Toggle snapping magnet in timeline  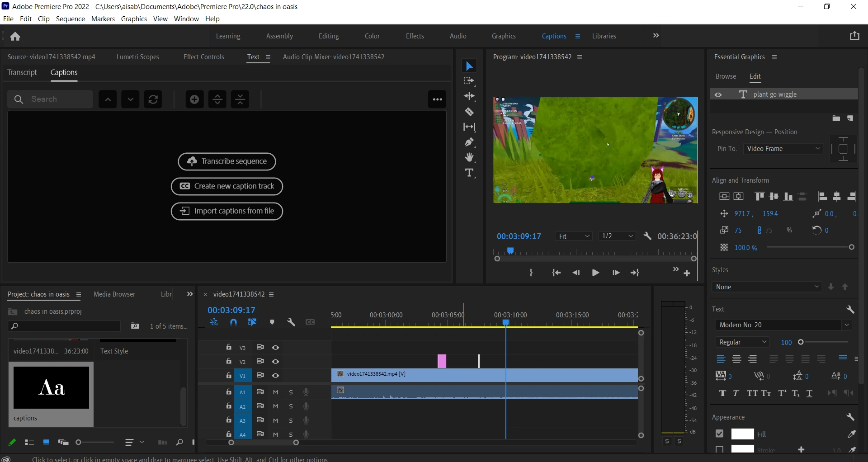[234, 322]
